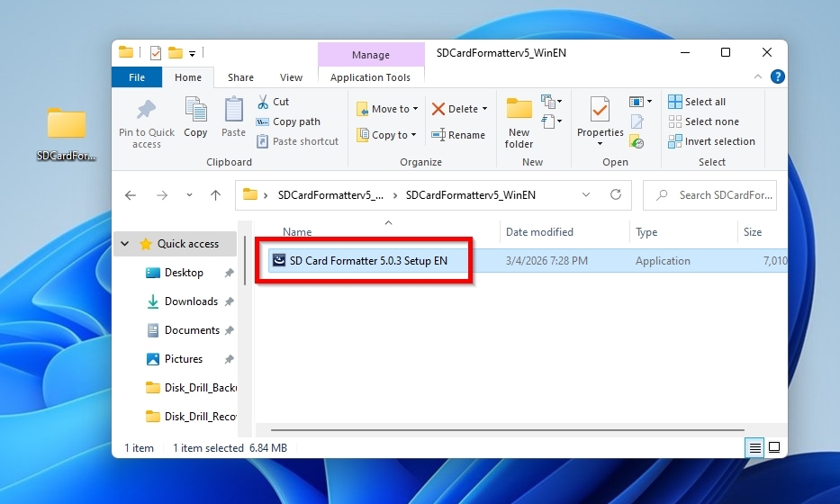Click the Properties checkmark icon

600,111
